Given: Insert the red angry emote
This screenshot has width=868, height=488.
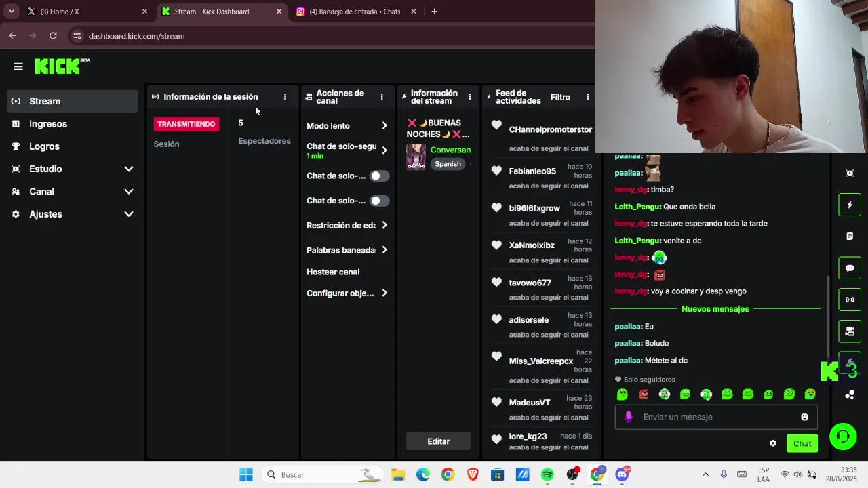Looking at the screenshot, I should pos(644,394).
